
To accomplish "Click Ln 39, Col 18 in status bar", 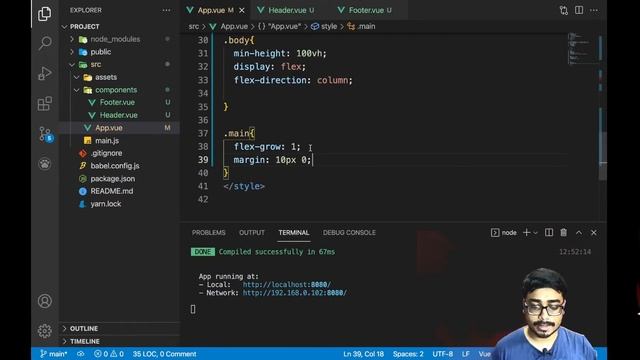I will tap(363, 354).
